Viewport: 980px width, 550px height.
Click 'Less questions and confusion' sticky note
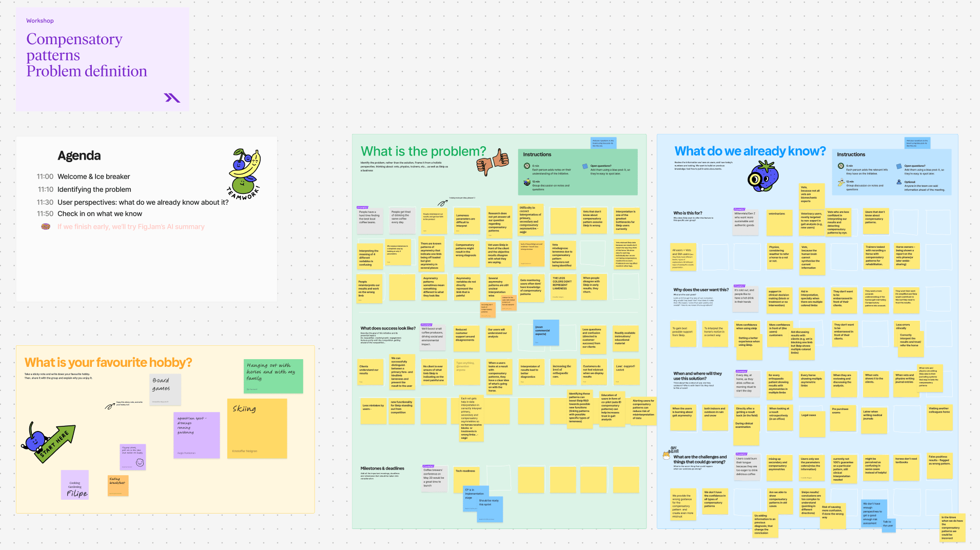coord(594,339)
